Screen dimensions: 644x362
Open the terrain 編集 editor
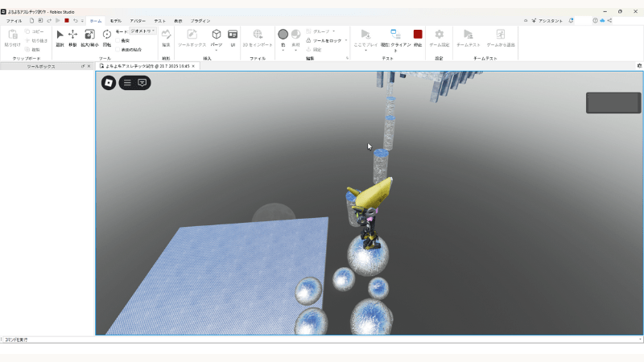click(x=166, y=38)
